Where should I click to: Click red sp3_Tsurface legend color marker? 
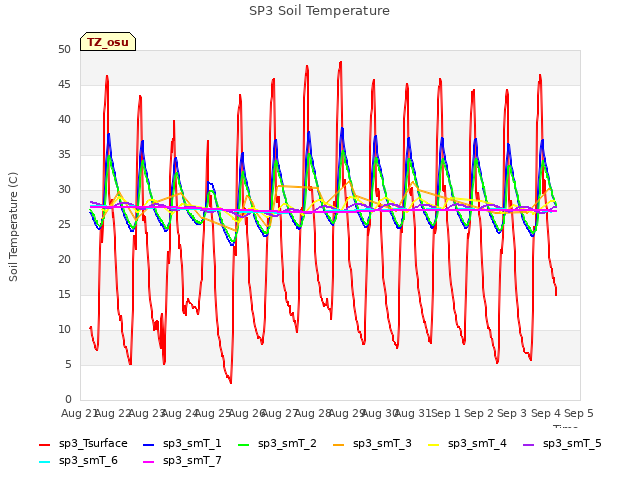point(44,444)
